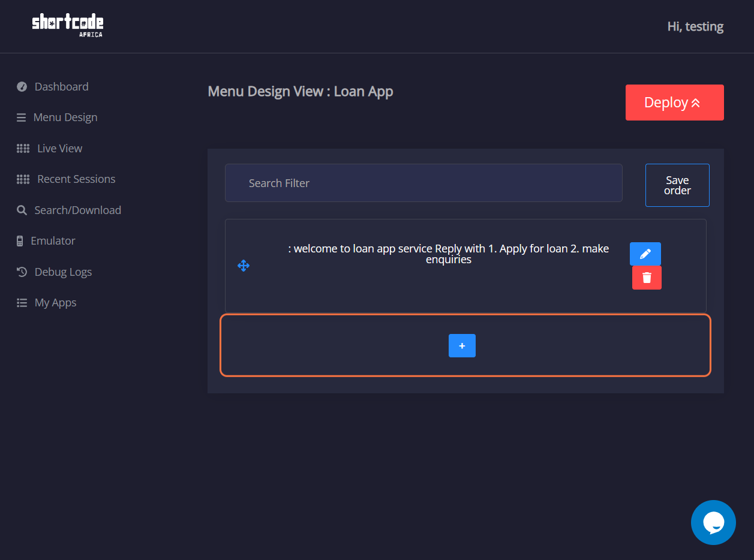This screenshot has height=560, width=754.
Task: Click the Menu Design View : Loan App heading
Action: 301,92
